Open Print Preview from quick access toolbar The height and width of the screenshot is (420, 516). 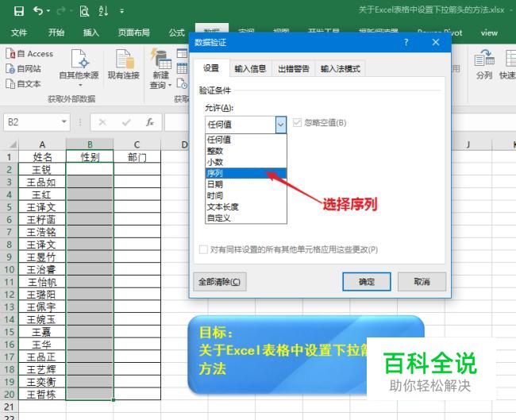tap(84, 11)
